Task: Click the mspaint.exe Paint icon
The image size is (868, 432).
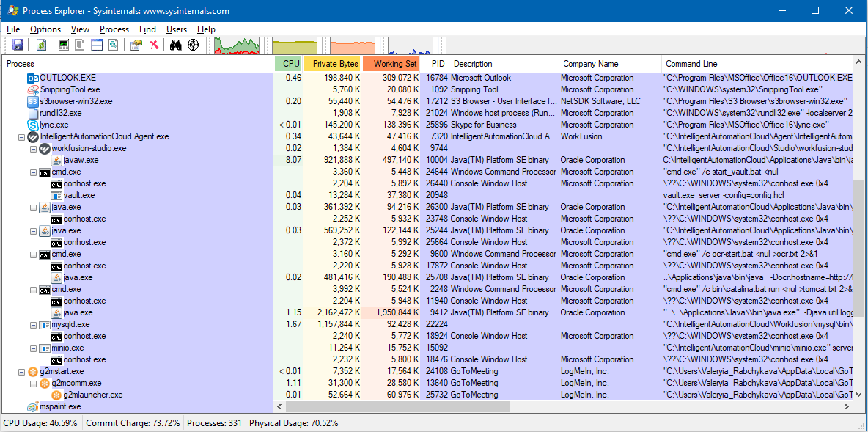Action: (x=33, y=406)
